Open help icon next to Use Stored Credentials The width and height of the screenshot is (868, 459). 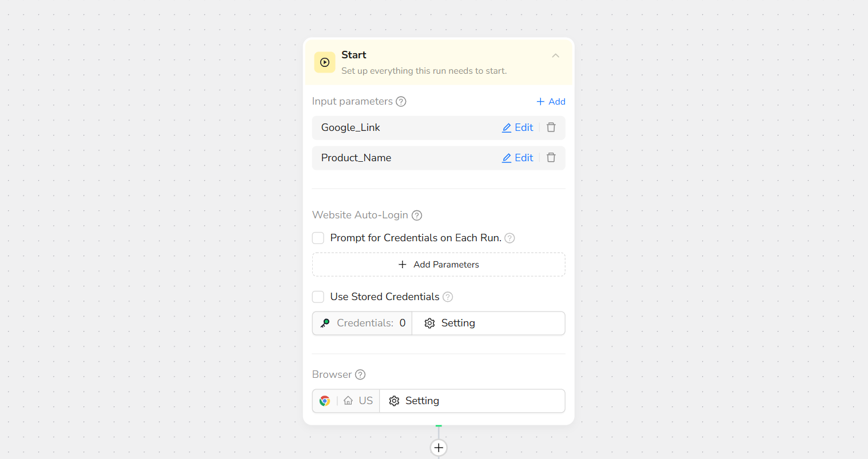[x=448, y=297]
